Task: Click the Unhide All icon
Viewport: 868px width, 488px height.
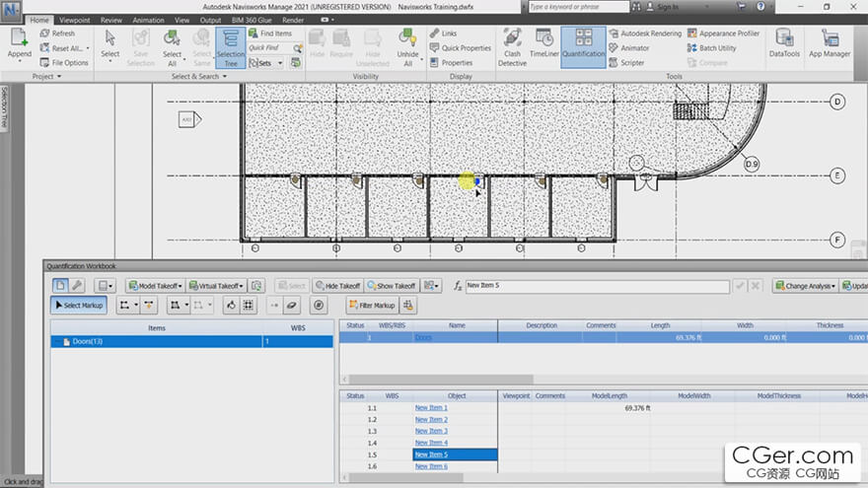Action: tap(407, 37)
